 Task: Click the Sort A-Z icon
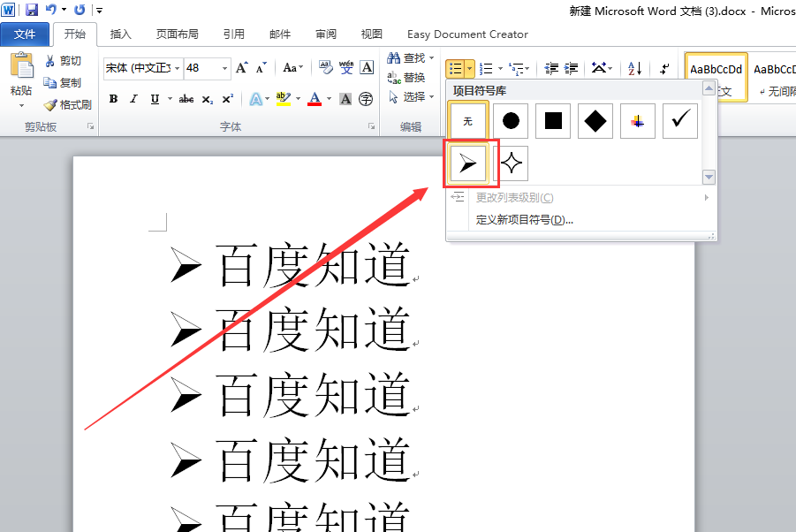tap(634, 68)
